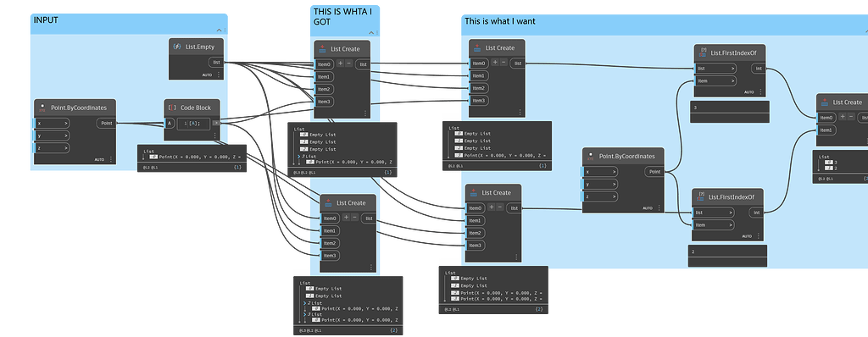
Task: Click x port chevron on Point.ByCoordinates in INPUT group
Action: pyautogui.click(x=65, y=123)
